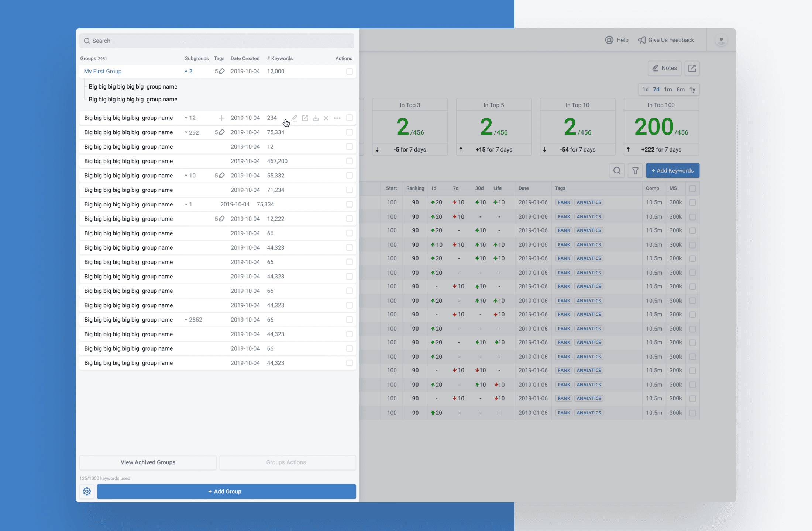Click the edit pencil icon on hovered group row
The width and height of the screenshot is (812, 531).
pos(295,118)
